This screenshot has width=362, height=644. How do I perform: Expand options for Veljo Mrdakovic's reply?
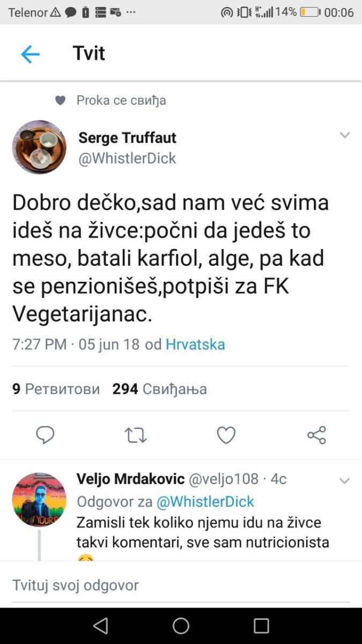344,480
